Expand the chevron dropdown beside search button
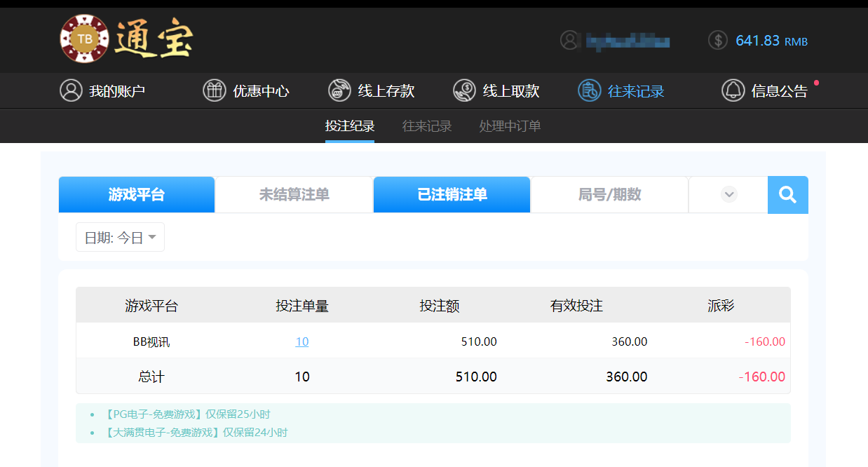Image resolution: width=868 pixels, height=467 pixels. pos(728,194)
